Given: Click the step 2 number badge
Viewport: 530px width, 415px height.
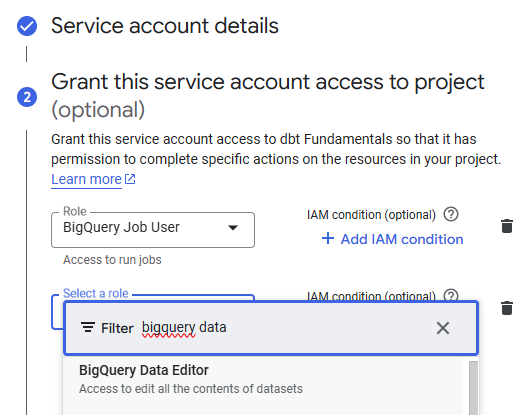Looking at the screenshot, I should click(27, 97).
